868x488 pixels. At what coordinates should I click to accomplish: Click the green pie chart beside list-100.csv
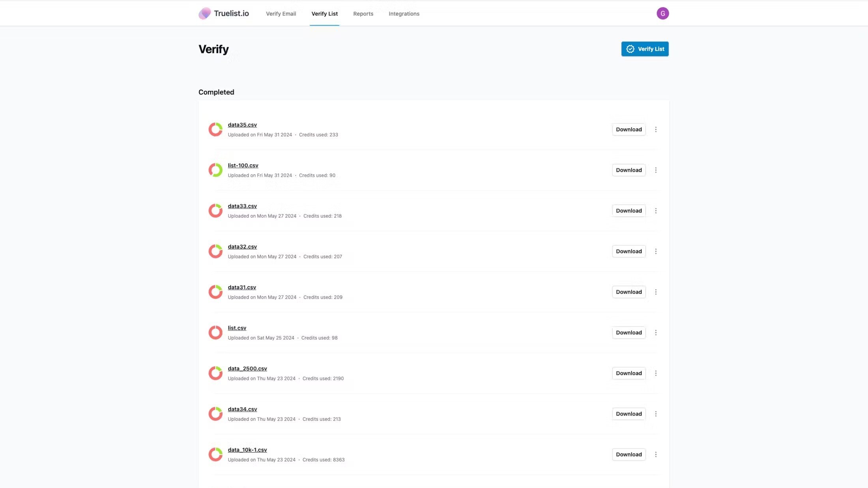(215, 170)
